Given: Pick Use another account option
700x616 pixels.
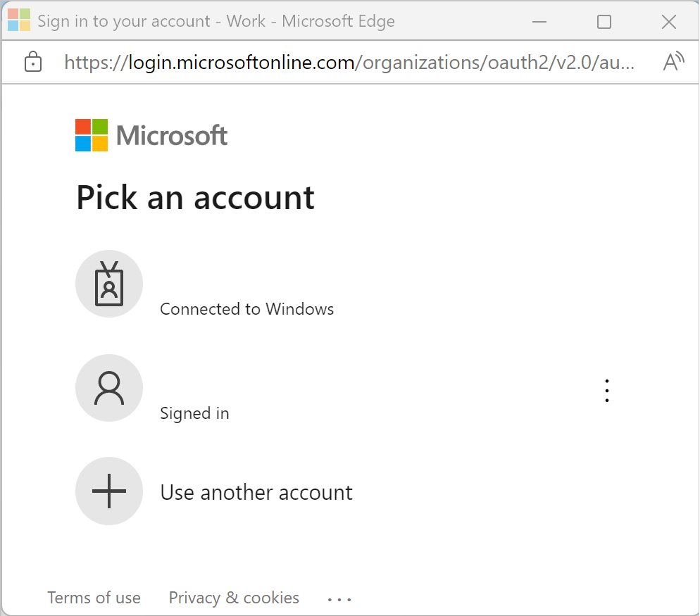Looking at the screenshot, I should [256, 492].
